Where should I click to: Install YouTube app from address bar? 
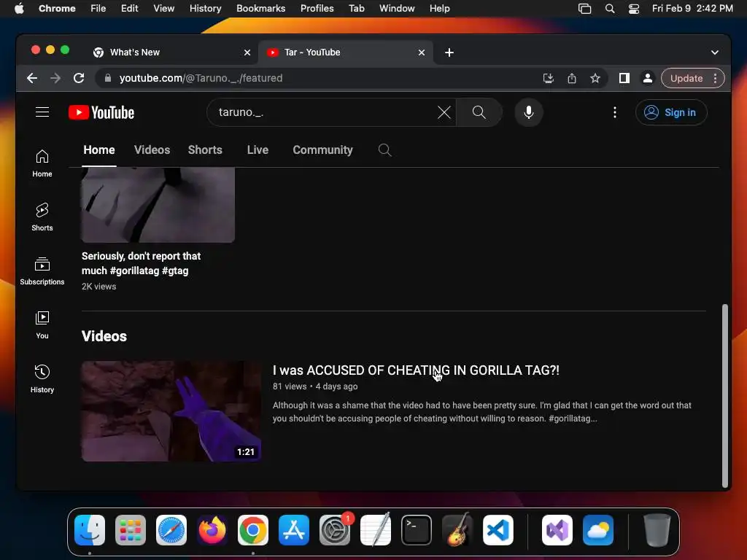click(x=549, y=78)
